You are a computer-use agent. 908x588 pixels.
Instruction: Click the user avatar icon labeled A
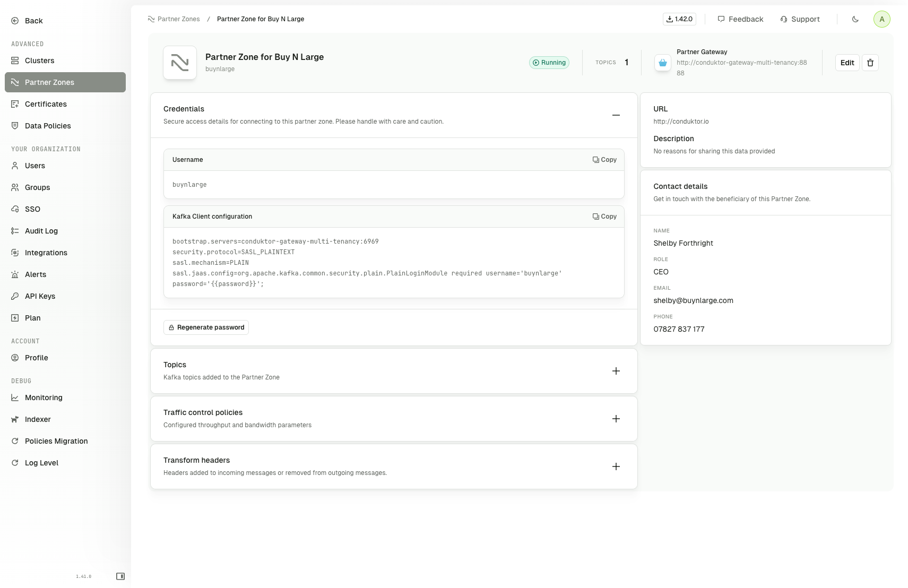881,19
